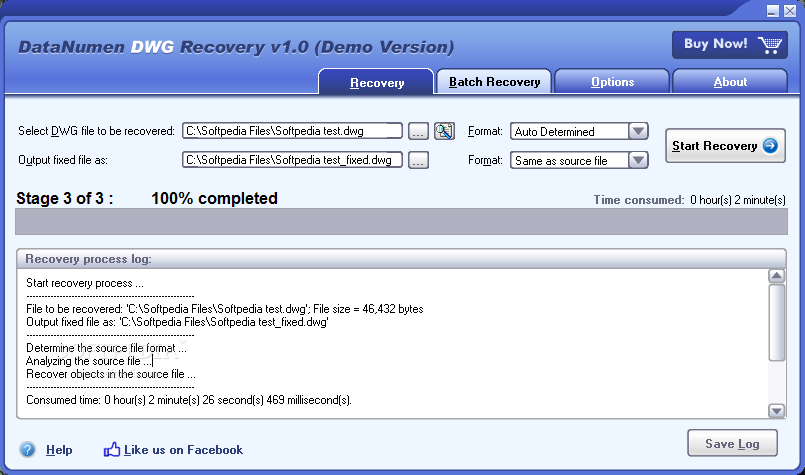The image size is (805, 475).
Task: Click the Buy Now! button
Action: [730, 45]
